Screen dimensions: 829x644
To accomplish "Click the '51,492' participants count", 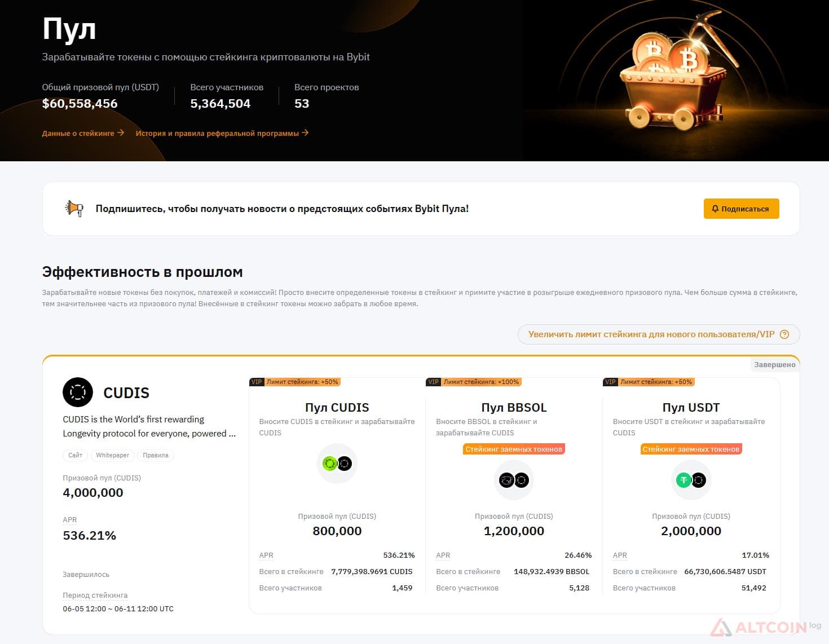I will click(754, 588).
